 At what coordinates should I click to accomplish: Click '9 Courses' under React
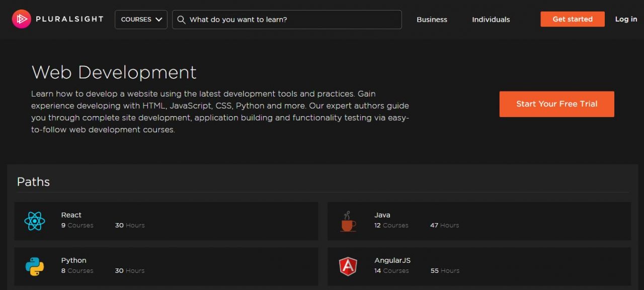tap(77, 225)
